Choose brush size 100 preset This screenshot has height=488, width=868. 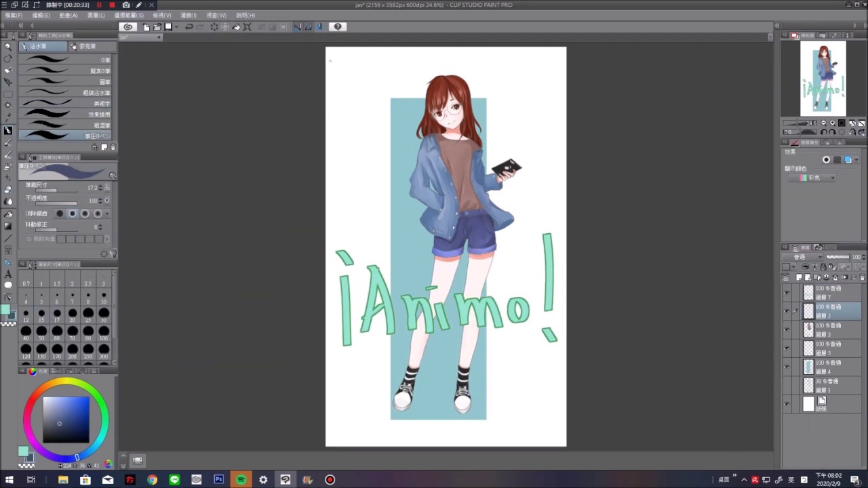tap(104, 333)
